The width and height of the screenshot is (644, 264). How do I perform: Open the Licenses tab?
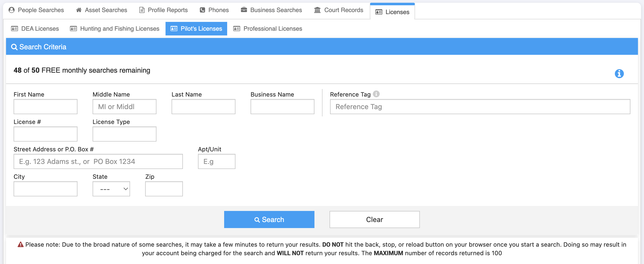tap(392, 12)
